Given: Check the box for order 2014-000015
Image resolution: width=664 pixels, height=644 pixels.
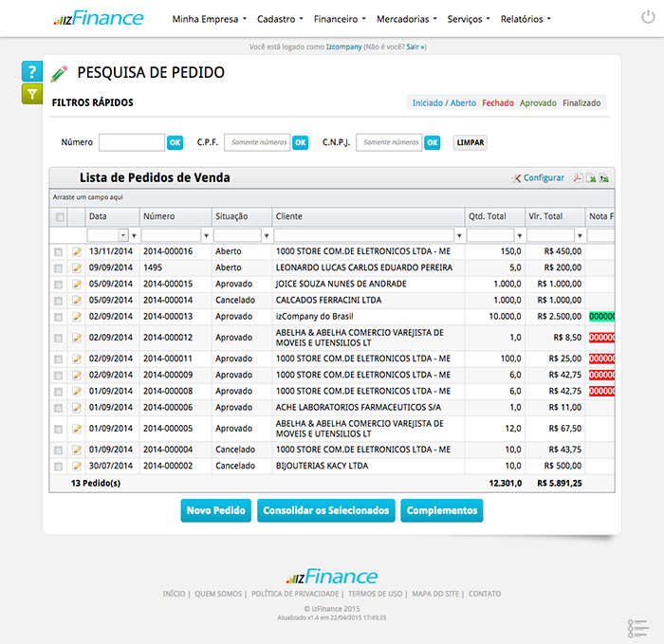Looking at the screenshot, I should tap(59, 284).
